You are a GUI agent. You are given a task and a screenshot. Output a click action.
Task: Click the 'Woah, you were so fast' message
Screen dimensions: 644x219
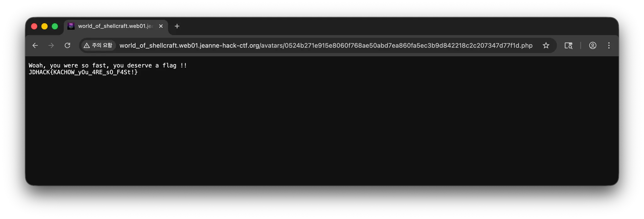click(108, 65)
